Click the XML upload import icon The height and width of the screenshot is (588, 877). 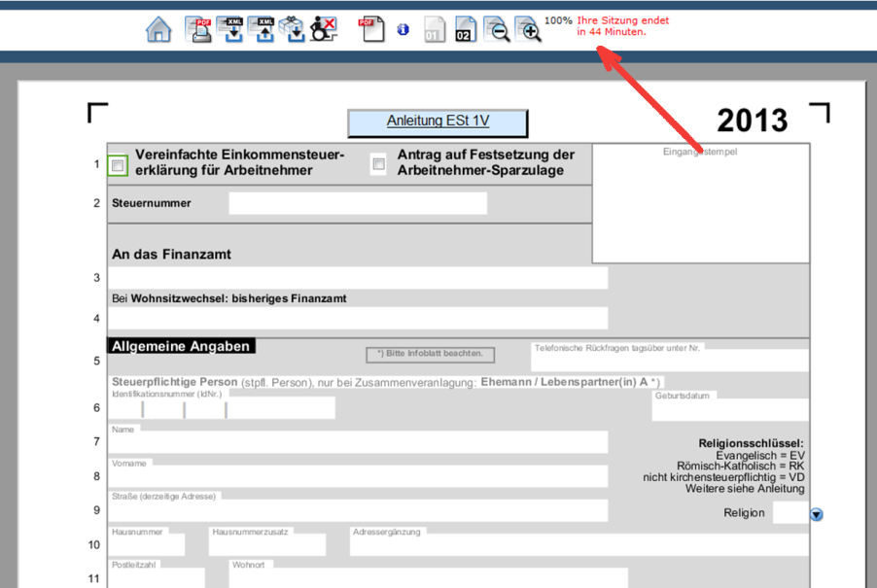pos(262,29)
